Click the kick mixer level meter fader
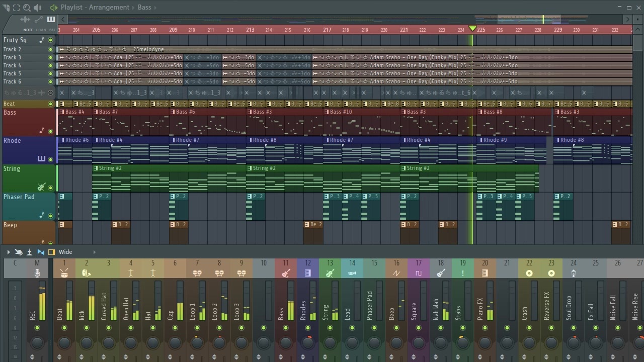This screenshot has width=644, height=362. tap(91, 301)
